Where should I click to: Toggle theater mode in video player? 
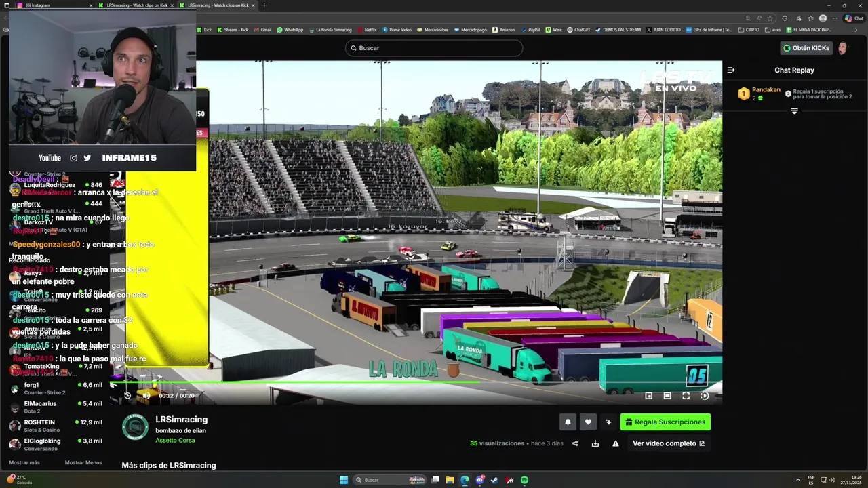[x=667, y=396]
